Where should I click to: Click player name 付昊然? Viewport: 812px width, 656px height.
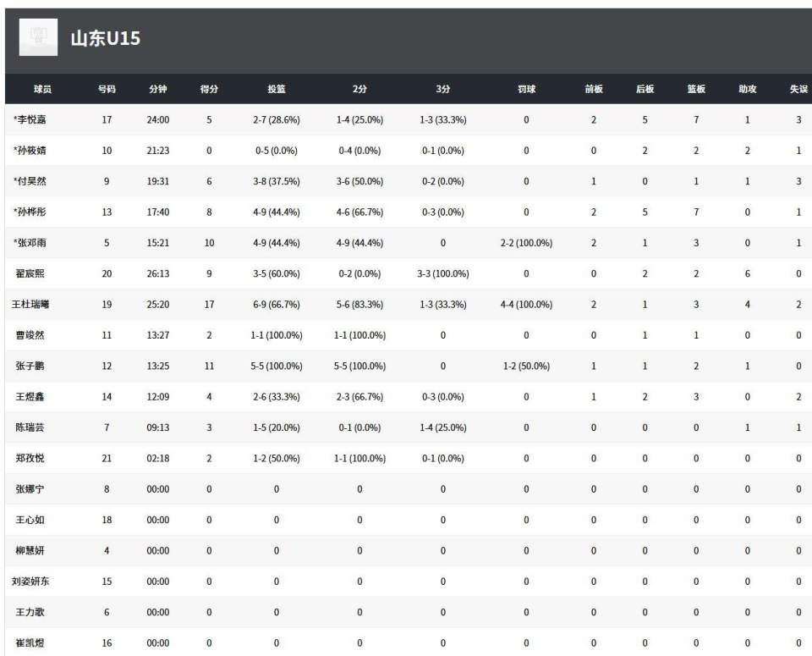point(30,181)
